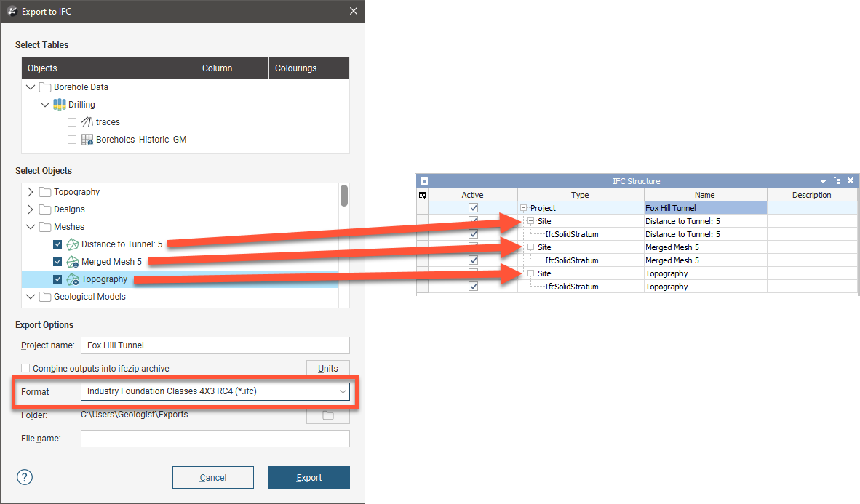This screenshot has height=504, width=860.
Task: Sort by the Name column header
Action: click(705, 195)
